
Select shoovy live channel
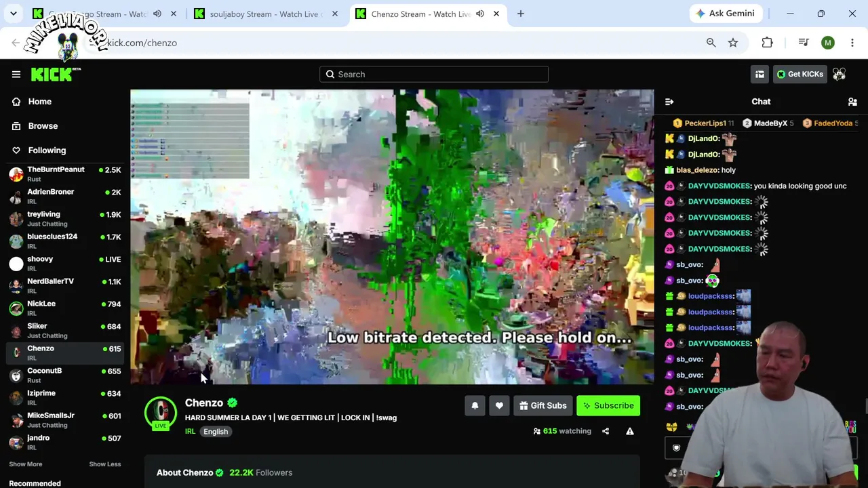click(65, 264)
